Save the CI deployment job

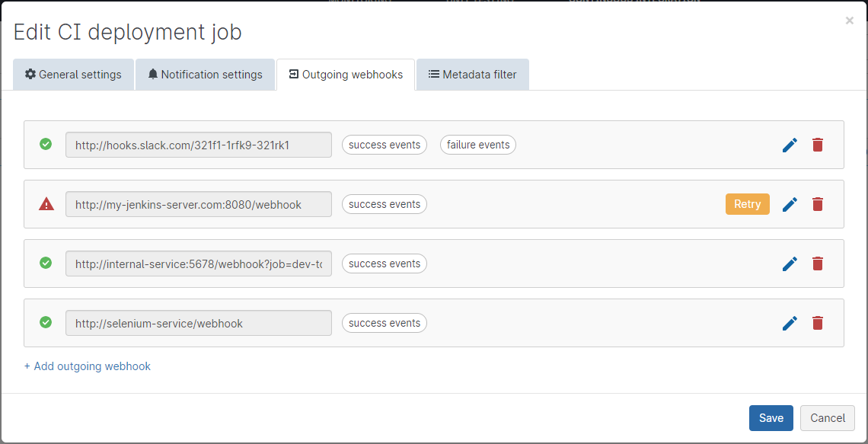point(771,418)
